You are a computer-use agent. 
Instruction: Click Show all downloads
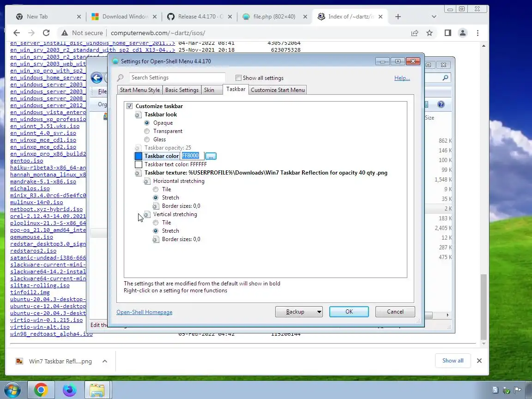(453, 361)
